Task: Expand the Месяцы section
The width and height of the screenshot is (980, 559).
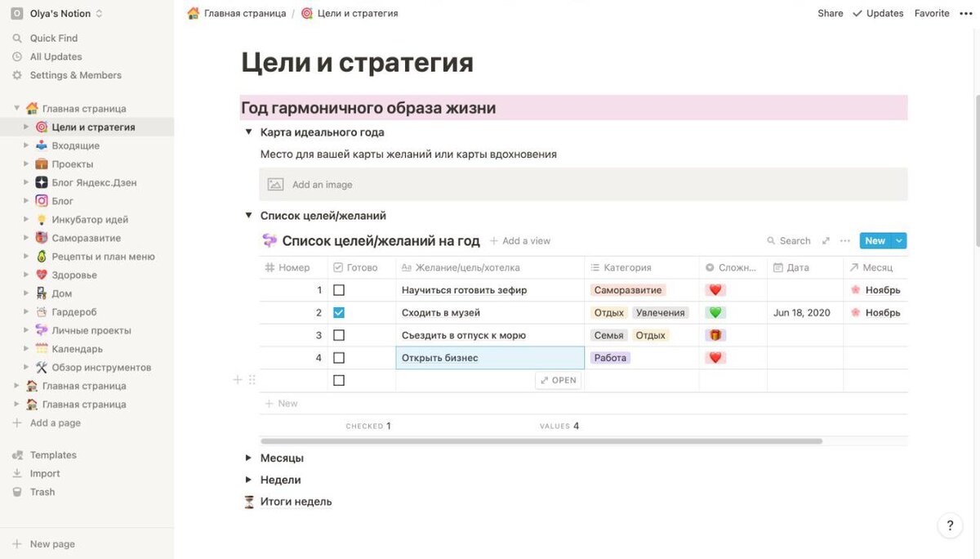Action: click(x=249, y=458)
